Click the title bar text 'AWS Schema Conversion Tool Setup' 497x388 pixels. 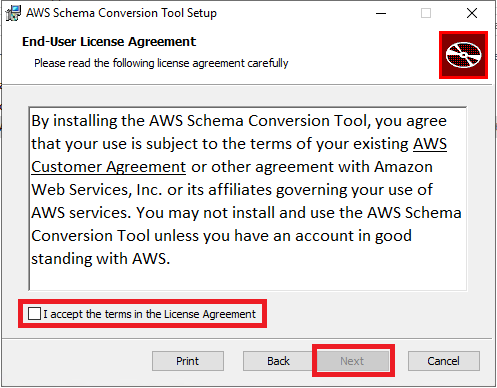coord(121,13)
